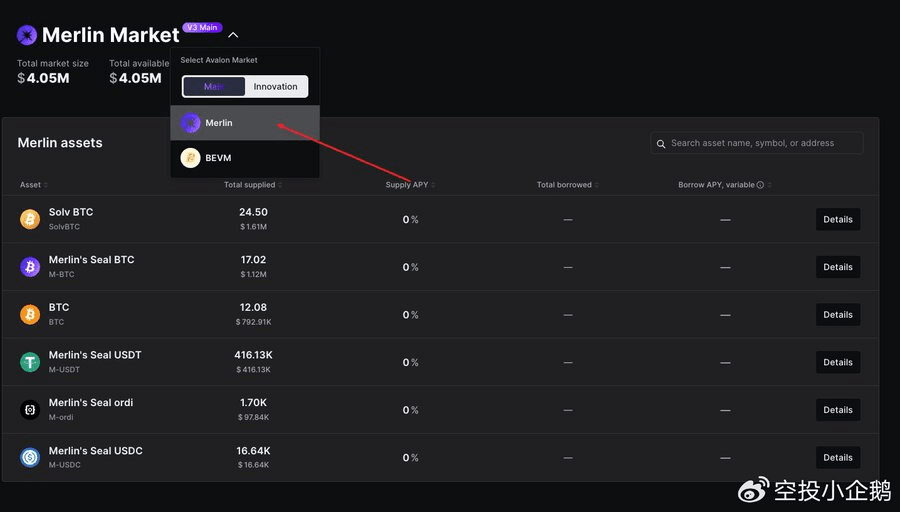Screen dimensions: 900x512
Task: Open Details for the BTC row
Action: tap(837, 315)
